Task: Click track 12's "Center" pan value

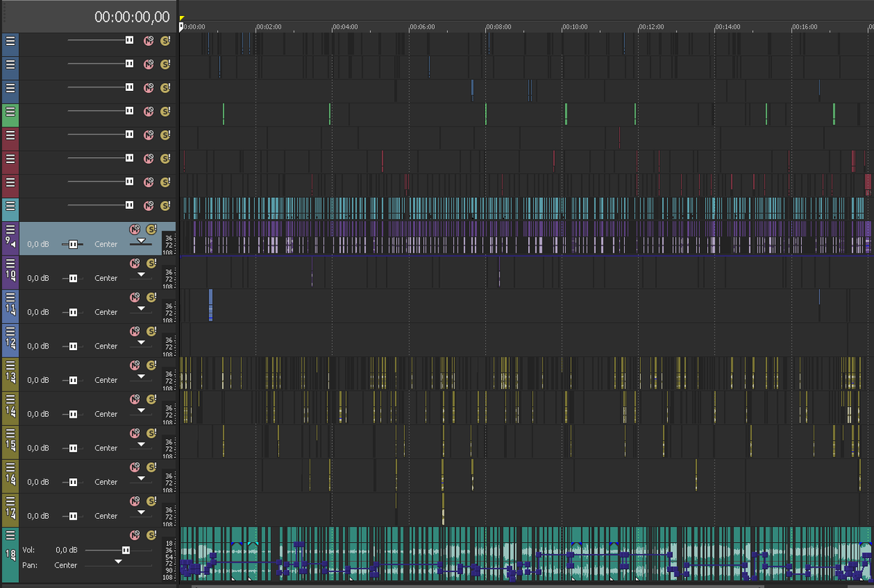Action: click(106, 346)
